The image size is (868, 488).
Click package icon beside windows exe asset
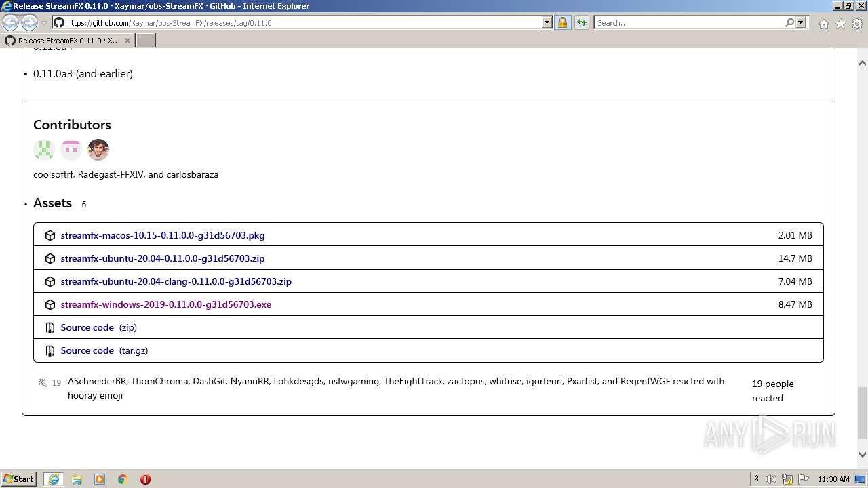50,305
